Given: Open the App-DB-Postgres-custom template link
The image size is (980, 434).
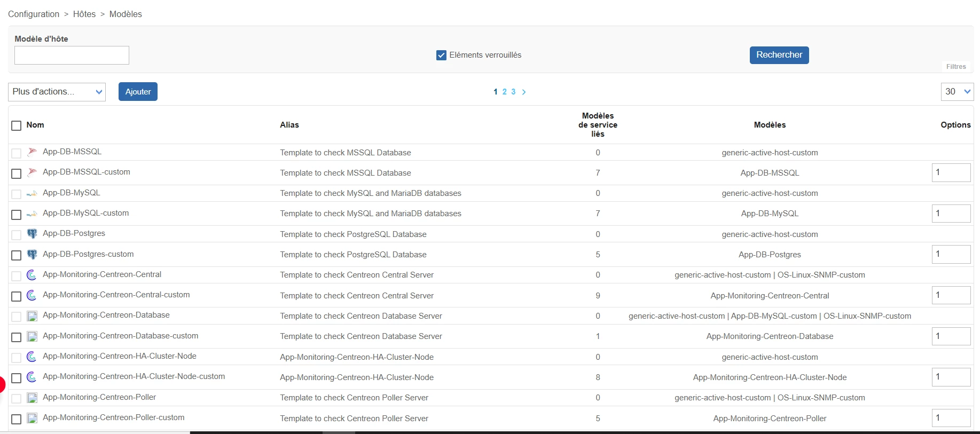Looking at the screenshot, I should (88, 254).
